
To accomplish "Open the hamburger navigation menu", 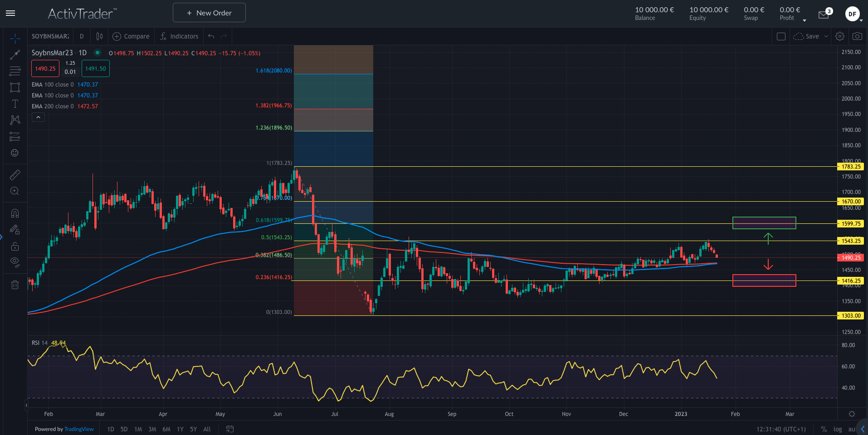I will (10, 13).
